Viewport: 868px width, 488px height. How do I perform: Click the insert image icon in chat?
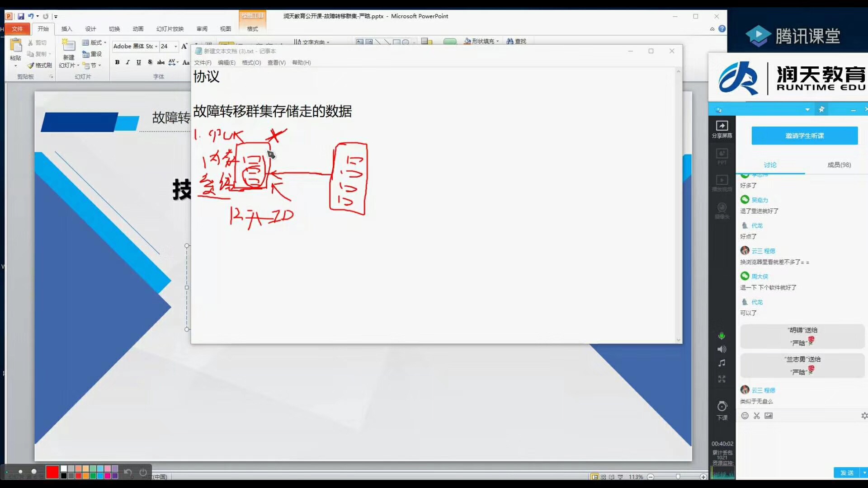tap(769, 416)
